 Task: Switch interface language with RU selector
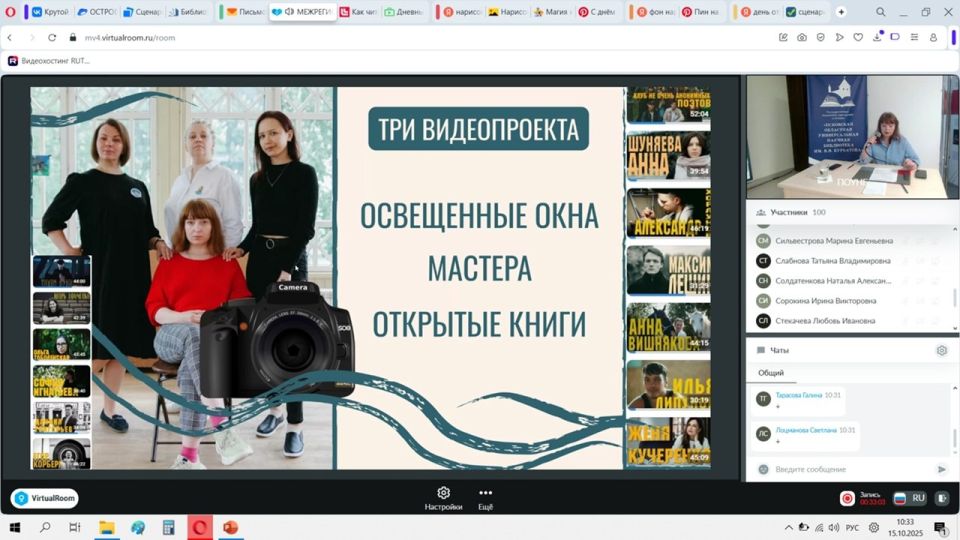[909, 498]
